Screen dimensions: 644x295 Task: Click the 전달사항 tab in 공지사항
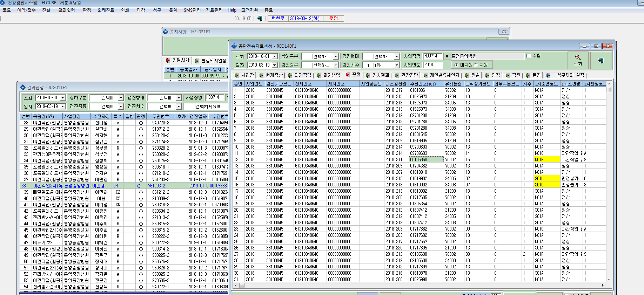pos(178,60)
